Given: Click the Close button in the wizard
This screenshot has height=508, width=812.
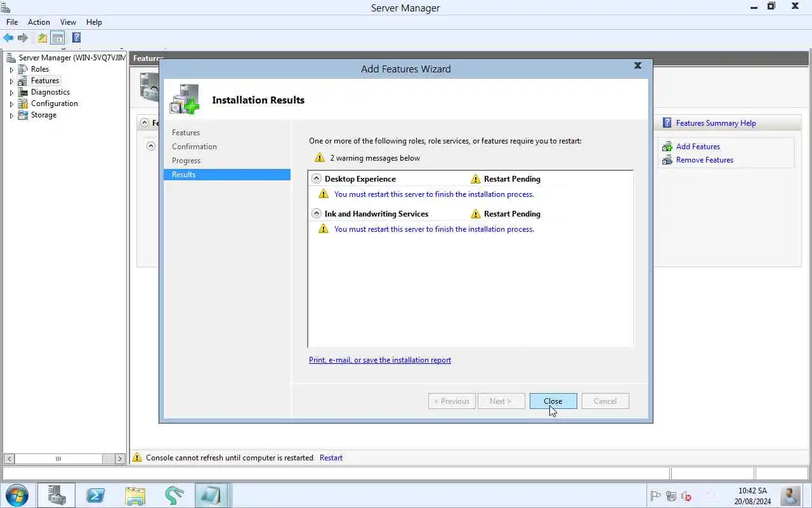Looking at the screenshot, I should pyautogui.click(x=553, y=401).
